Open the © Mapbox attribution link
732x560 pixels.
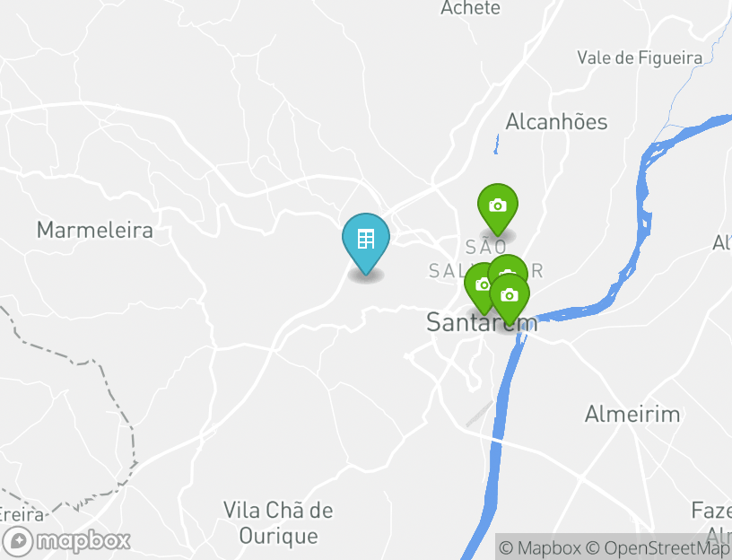(x=540, y=547)
